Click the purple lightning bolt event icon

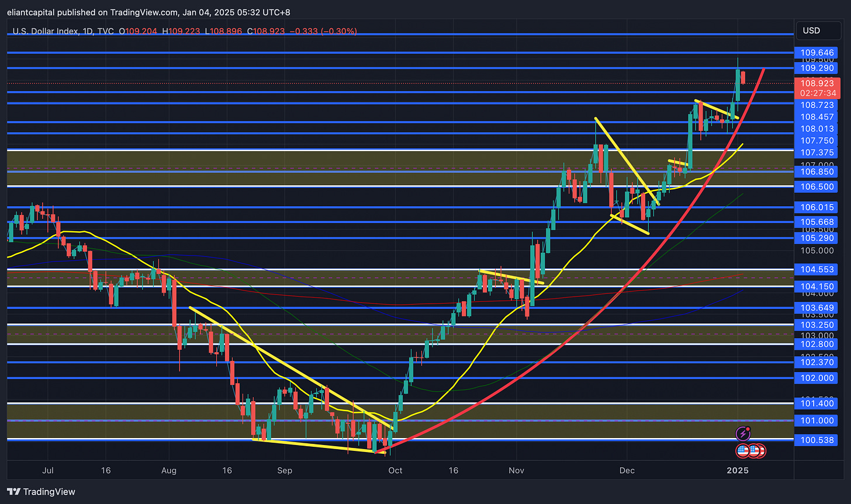[743, 433]
